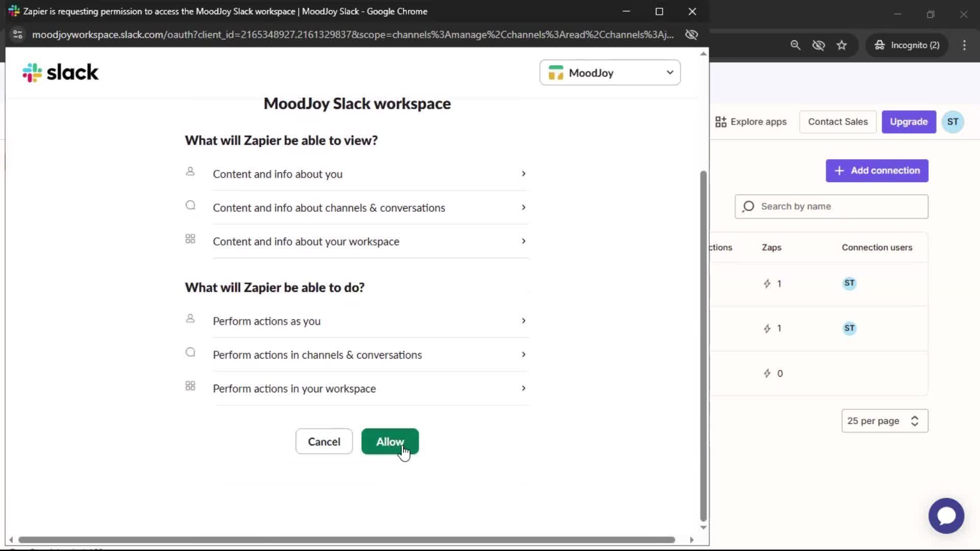Expand Perform actions as you
This screenshot has width=980, height=551.
[x=370, y=321]
